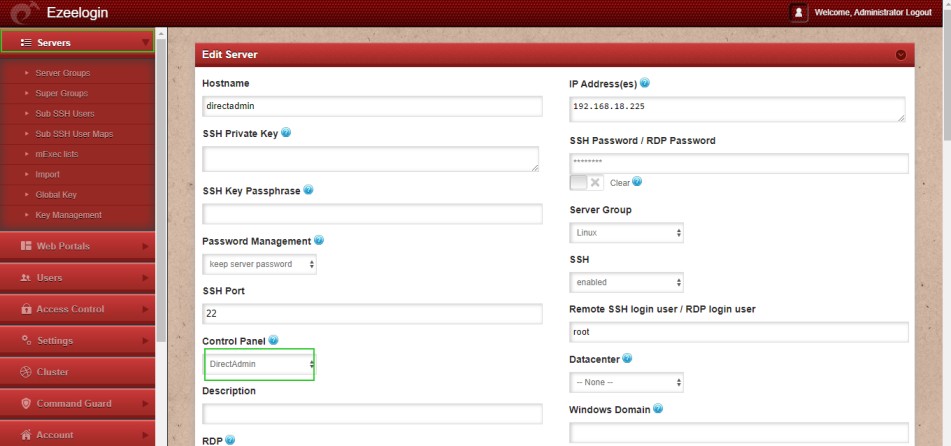Click the SSH Key Passphrase field
Screen dimensions: 951x446
[372, 214]
